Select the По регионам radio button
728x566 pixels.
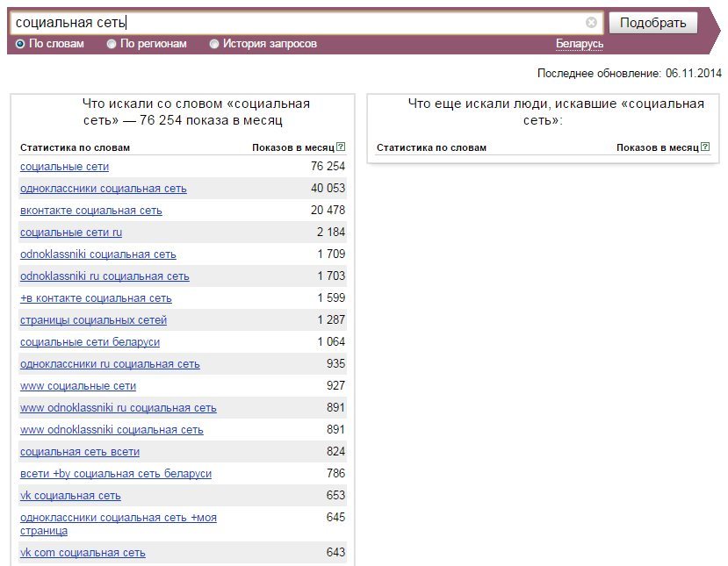coord(112,44)
